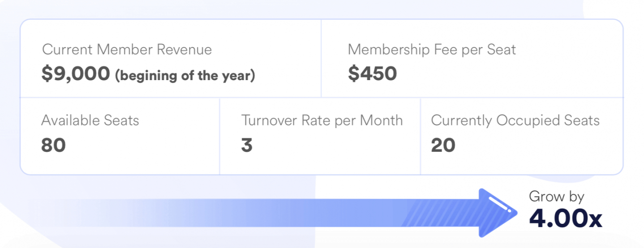The image size is (644, 248).
Task: Select the $9,000 revenue value
Action: (75, 74)
